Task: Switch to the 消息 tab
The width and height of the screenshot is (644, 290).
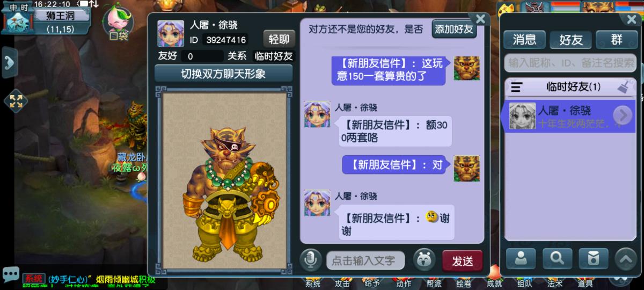Action: click(x=524, y=39)
